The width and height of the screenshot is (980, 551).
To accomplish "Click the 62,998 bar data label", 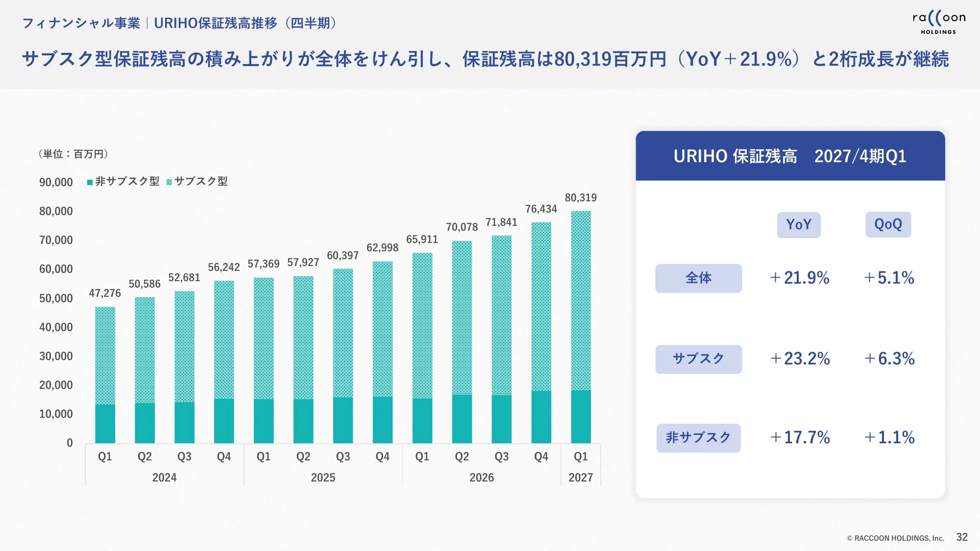I will coord(382,248).
